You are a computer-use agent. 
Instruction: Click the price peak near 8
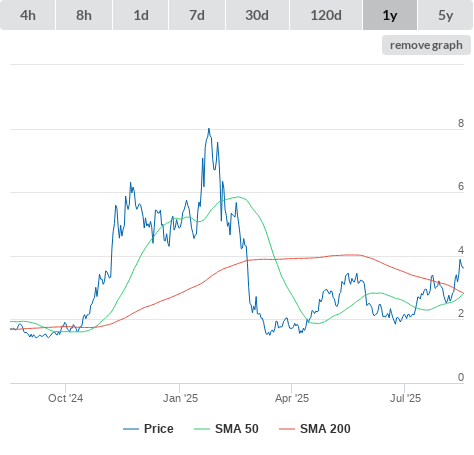(x=209, y=129)
